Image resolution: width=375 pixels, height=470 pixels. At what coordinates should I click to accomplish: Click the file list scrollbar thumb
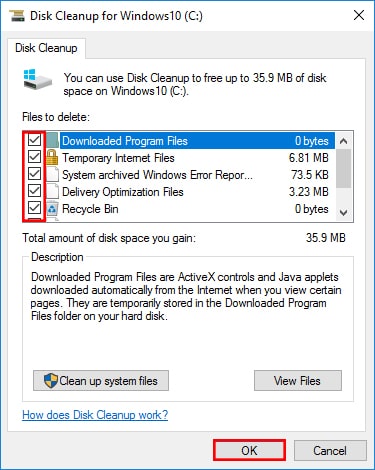tap(343, 169)
